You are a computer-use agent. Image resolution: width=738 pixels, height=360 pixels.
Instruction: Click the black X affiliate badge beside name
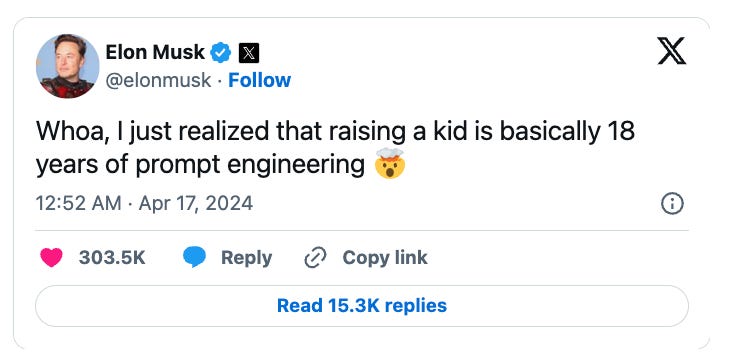(249, 53)
